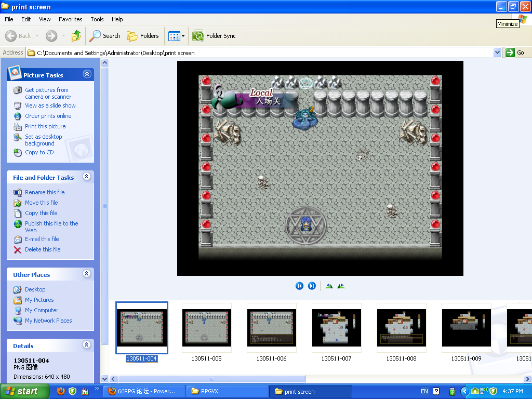Open the File menu

pyautogui.click(x=9, y=19)
